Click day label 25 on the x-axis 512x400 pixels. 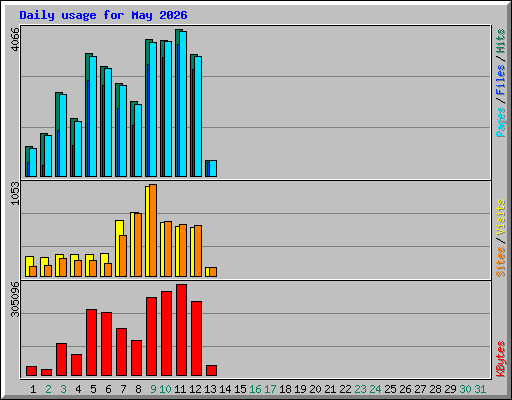point(390,389)
